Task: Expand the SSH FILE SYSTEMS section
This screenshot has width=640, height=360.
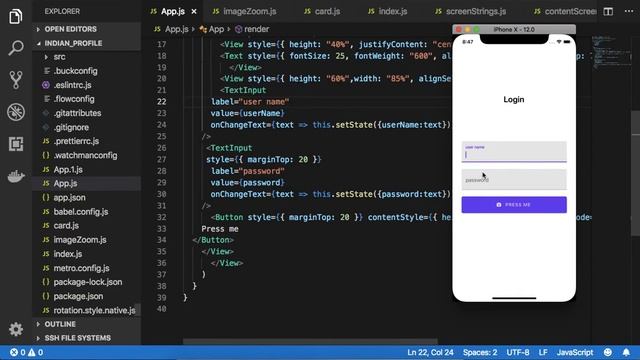Action: click(78, 338)
